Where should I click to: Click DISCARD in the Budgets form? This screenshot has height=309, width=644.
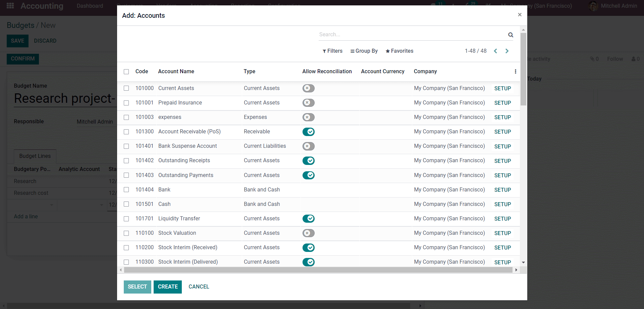coord(45,41)
